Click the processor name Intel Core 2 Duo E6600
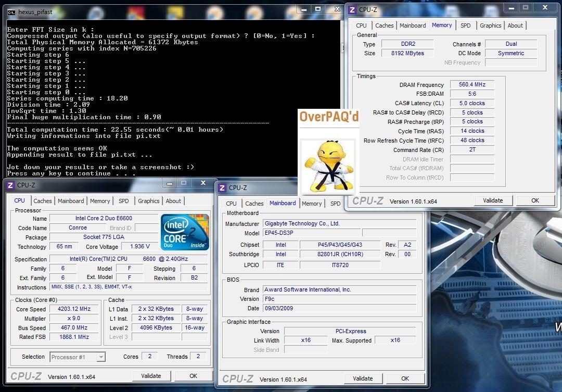 tap(104, 218)
